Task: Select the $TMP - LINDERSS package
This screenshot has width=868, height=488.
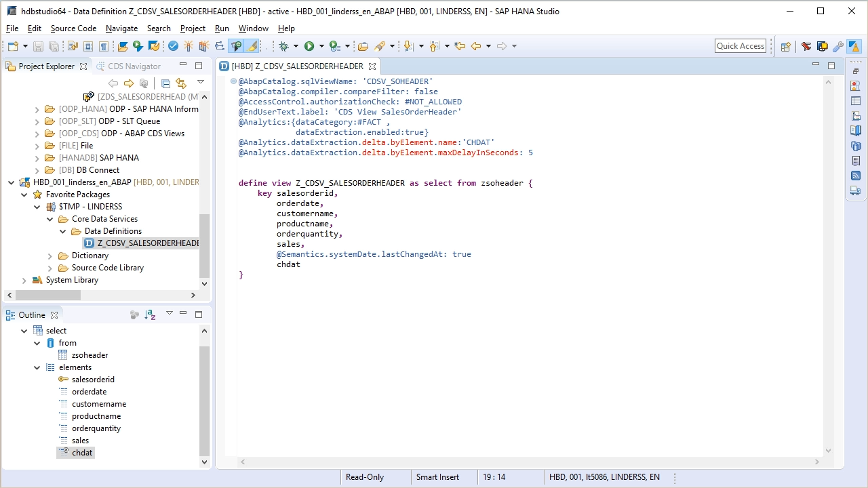Action: pos(90,207)
